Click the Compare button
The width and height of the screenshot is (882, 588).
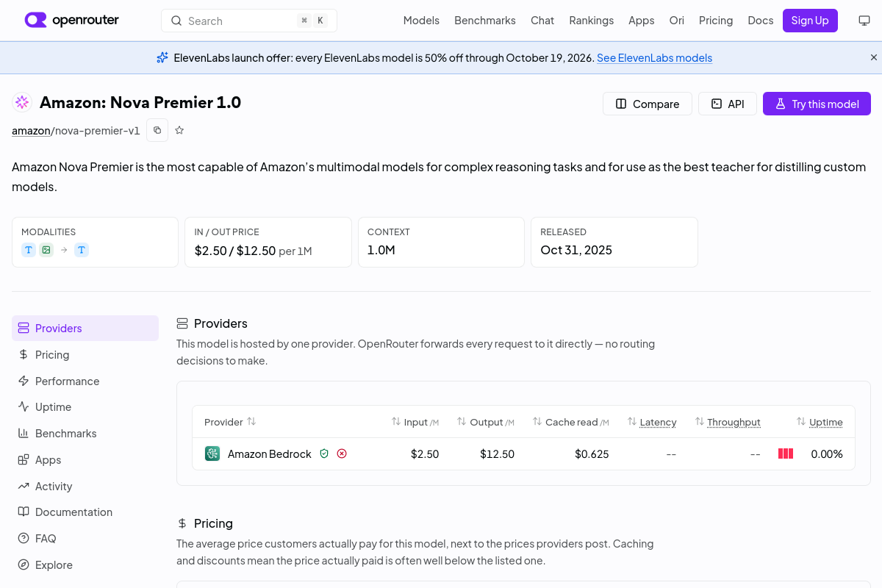point(648,104)
